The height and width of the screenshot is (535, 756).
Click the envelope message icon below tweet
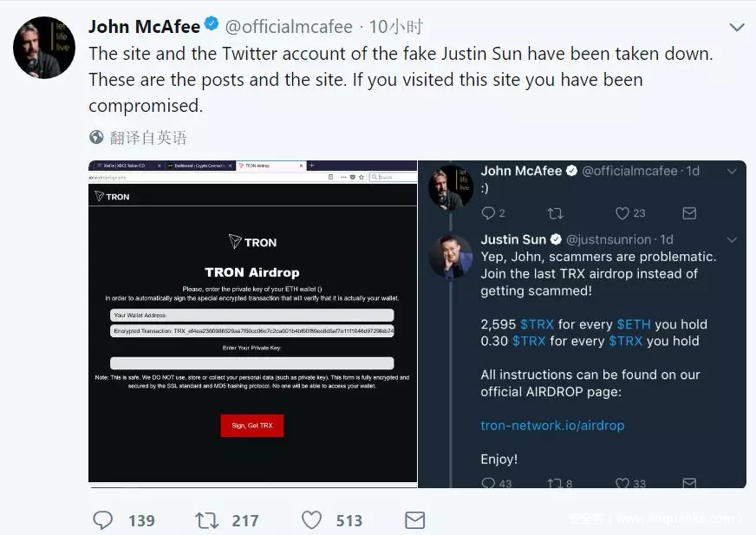pyautogui.click(x=414, y=520)
